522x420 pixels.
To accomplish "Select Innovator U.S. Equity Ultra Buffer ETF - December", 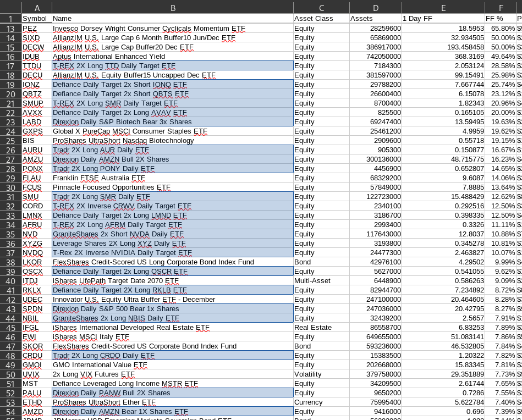I will coord(173,300).
